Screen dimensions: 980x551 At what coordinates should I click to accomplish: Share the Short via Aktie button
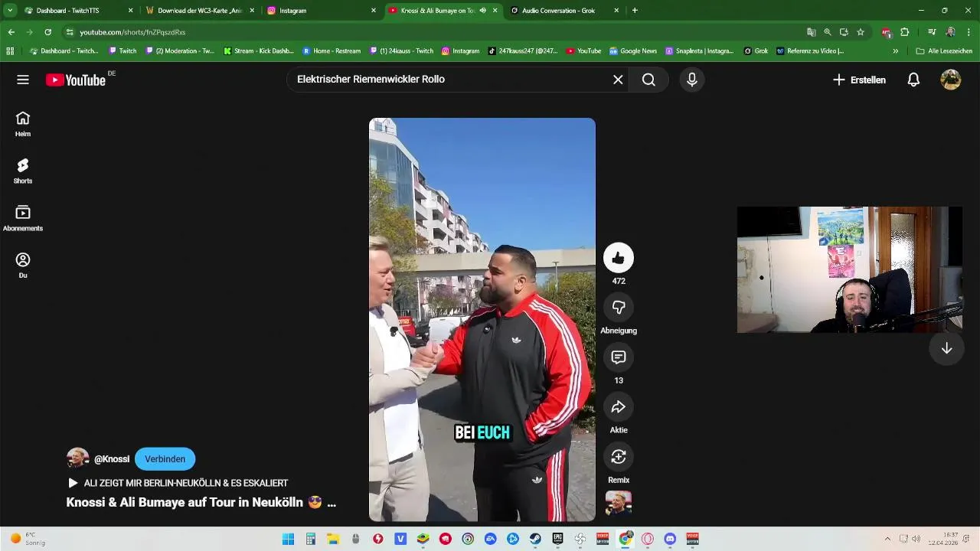[x=619, y=407]
